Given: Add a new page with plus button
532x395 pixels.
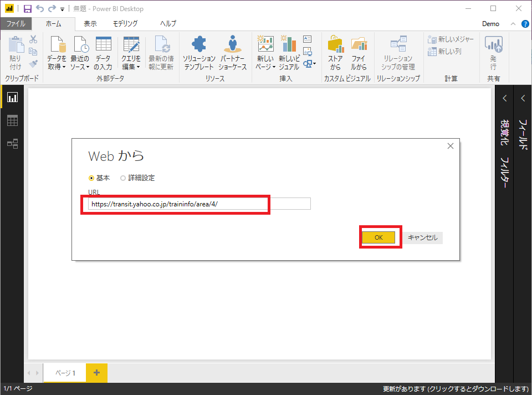Looking at the screenshot, I should pos(96,373).
